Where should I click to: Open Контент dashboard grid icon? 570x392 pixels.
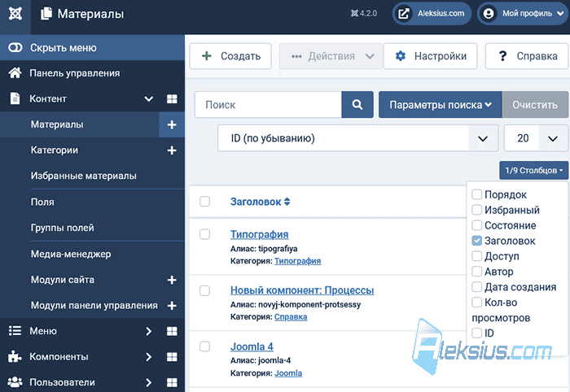172,98
